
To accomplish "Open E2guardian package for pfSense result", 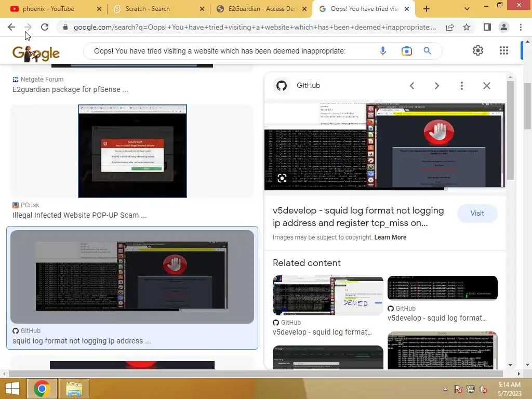I will pos(70,89).
